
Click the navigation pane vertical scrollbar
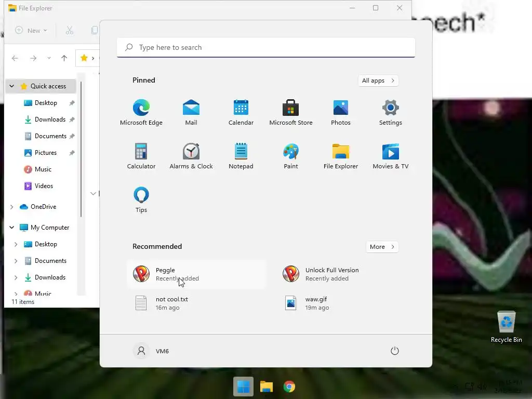point(81,149)
